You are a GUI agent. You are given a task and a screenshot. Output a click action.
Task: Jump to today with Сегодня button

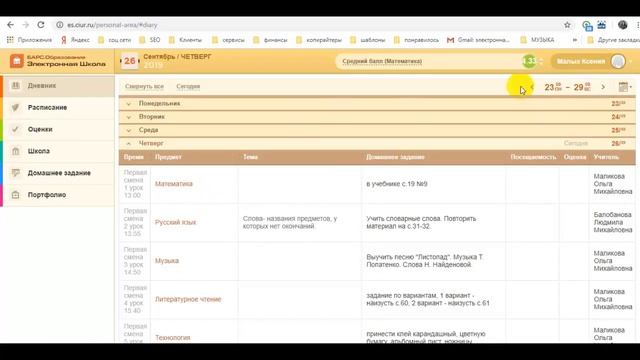188,87
